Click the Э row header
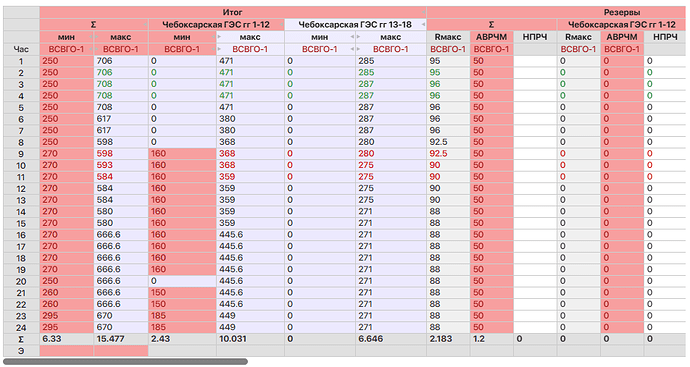 (21, 351)
